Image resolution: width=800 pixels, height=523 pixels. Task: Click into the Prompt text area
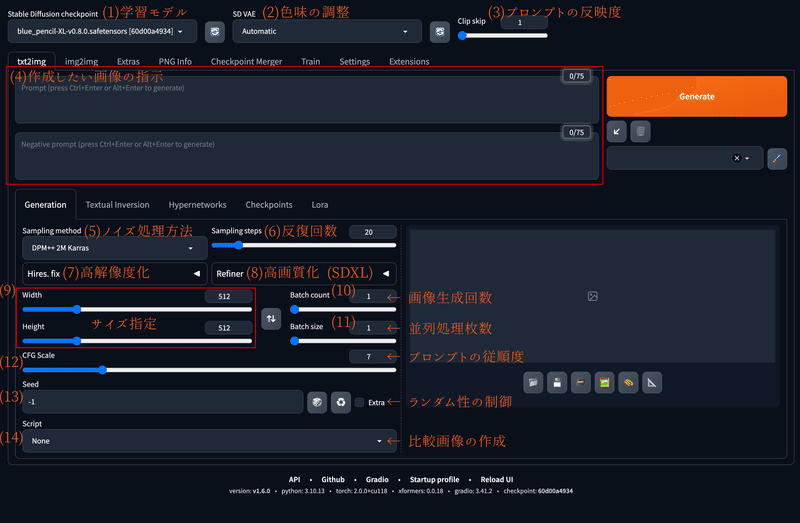pos(307,99)
